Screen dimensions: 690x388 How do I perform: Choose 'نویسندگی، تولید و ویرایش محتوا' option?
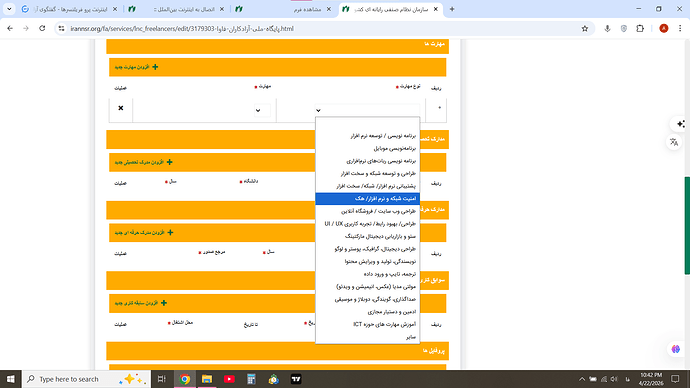coord(367,261)
